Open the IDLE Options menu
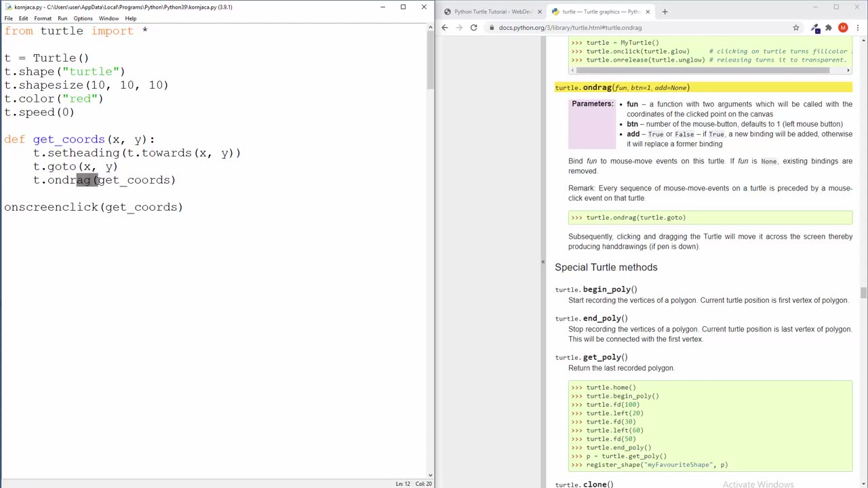Image resolution: width=868 pixels, height=488 pixels. [83, 18]
